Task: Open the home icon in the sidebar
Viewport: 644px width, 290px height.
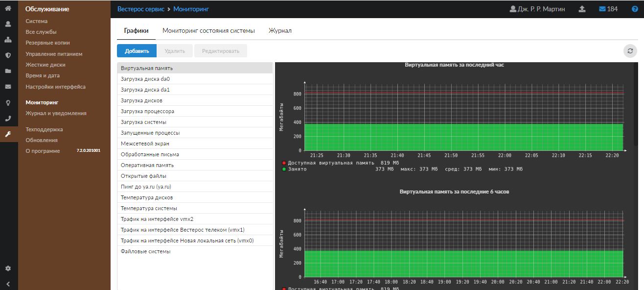Action: coord(8,8)
